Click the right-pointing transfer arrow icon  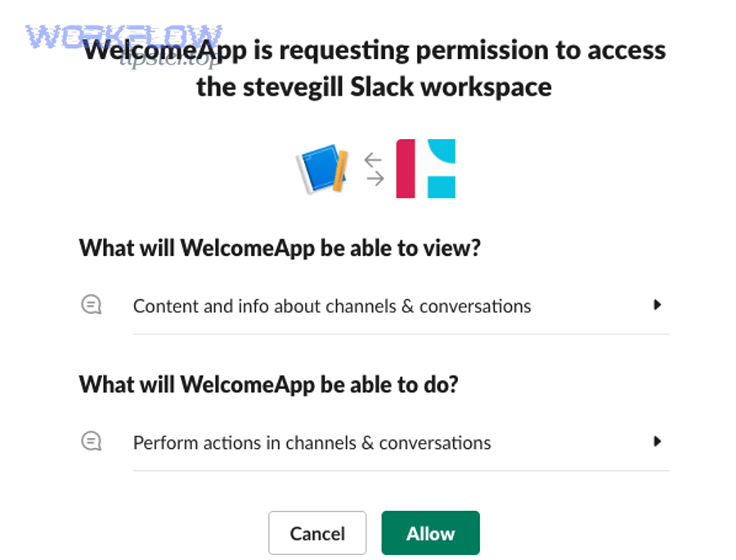coord(375,178)
